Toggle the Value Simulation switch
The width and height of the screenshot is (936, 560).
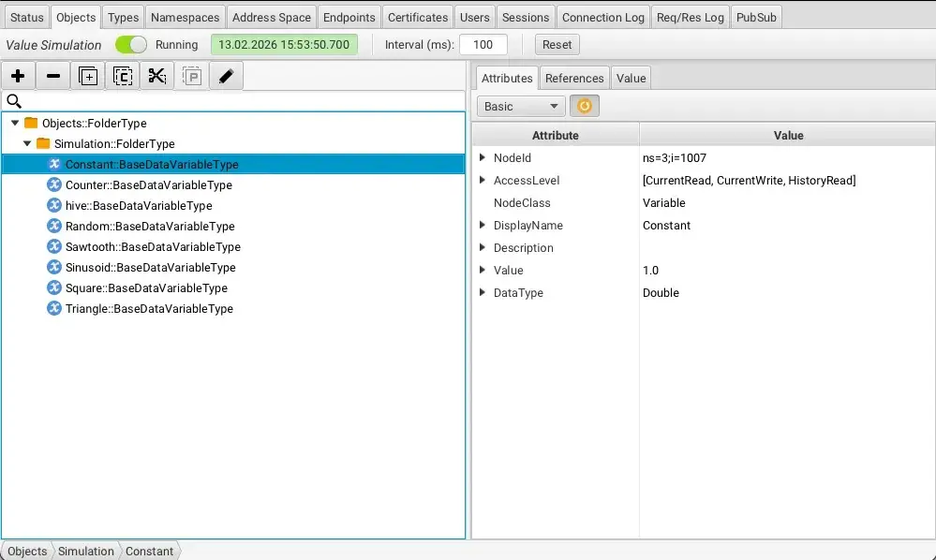(x=131, y=45)
